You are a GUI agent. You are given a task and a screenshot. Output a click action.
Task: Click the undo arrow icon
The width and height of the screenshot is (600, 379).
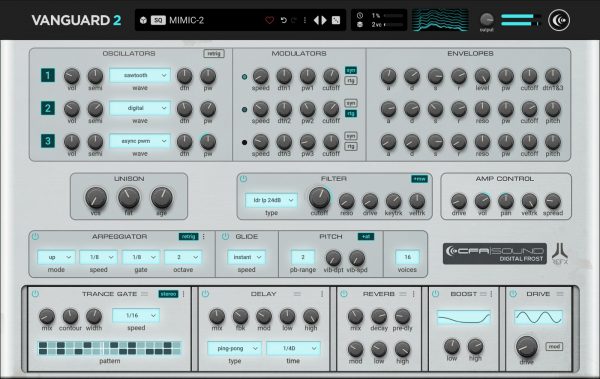(x=284, y=20)
